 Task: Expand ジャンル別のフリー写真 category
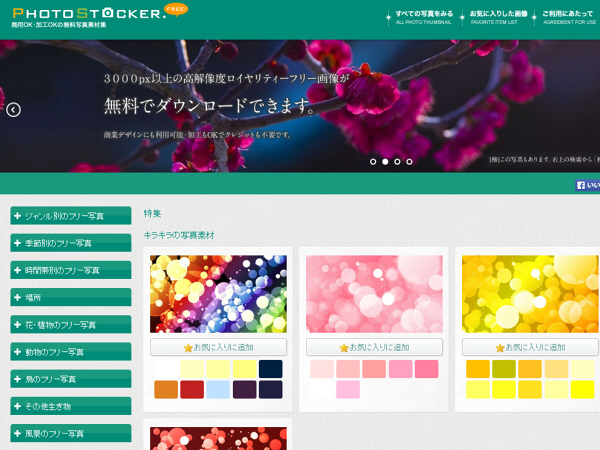coord(71,216)
